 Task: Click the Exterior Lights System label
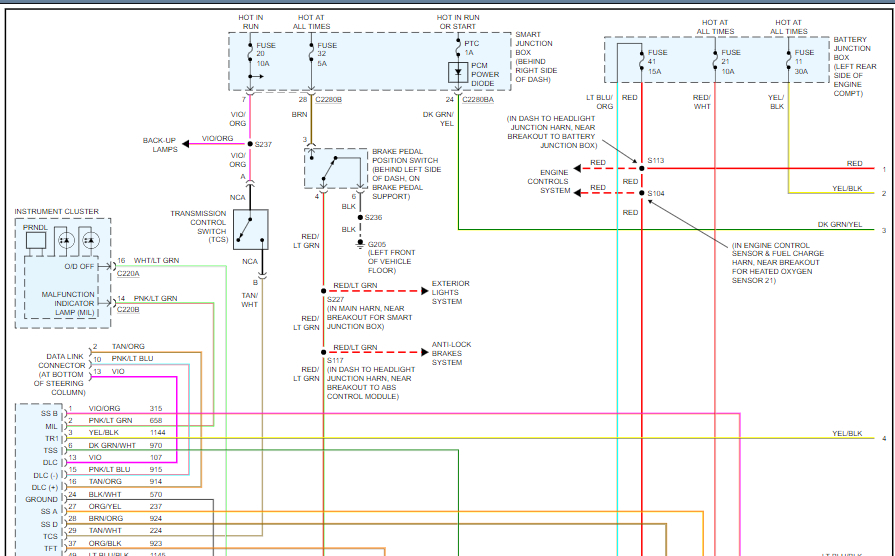450,292
